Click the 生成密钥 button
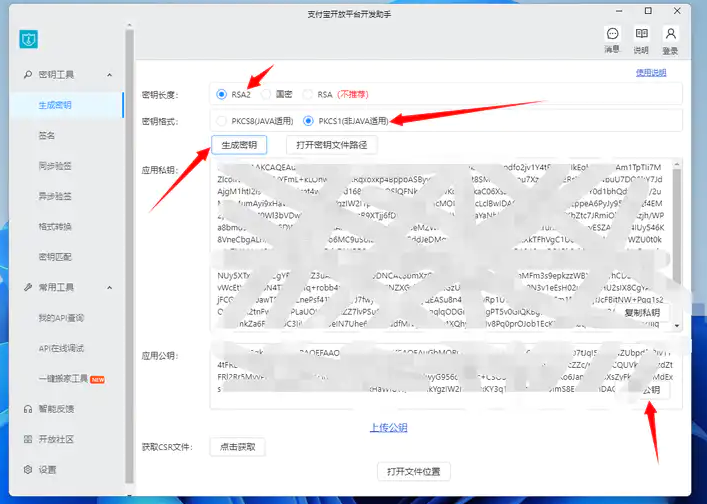This screenshot has height=504, width=707. 239,145
